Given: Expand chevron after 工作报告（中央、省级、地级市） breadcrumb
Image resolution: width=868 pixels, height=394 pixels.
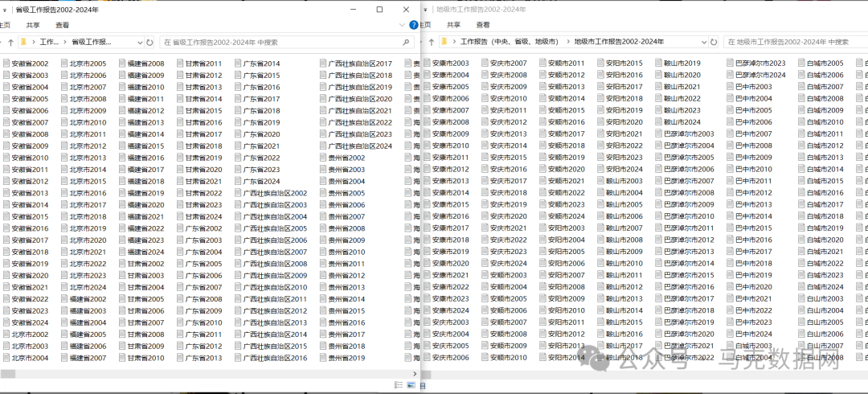Looking at the screenshot, I should click(568, 42).
